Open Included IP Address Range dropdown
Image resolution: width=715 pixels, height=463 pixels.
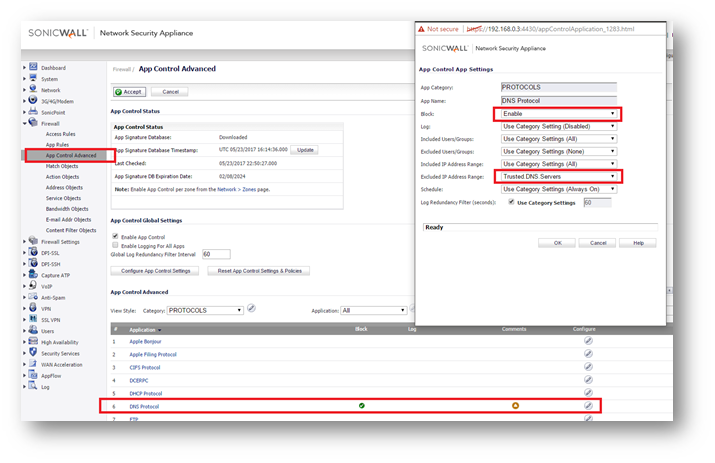(559, 164)
